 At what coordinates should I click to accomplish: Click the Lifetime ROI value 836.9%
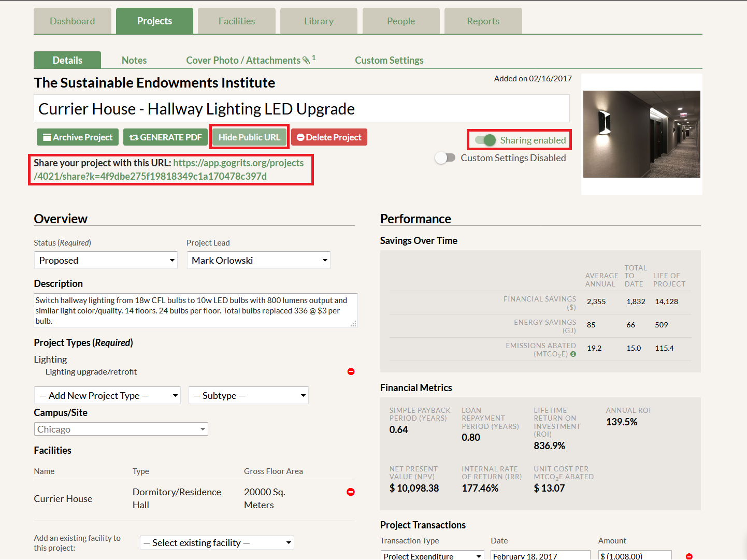click(550, 446)
